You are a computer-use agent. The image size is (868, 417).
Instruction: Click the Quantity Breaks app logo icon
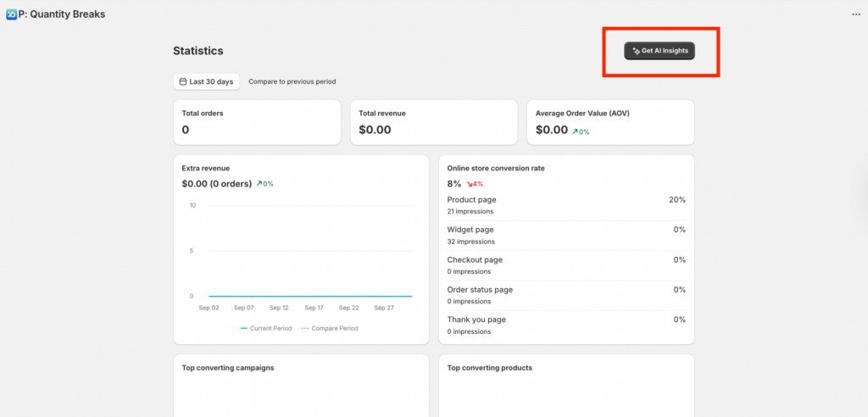[x=11, y=14]
